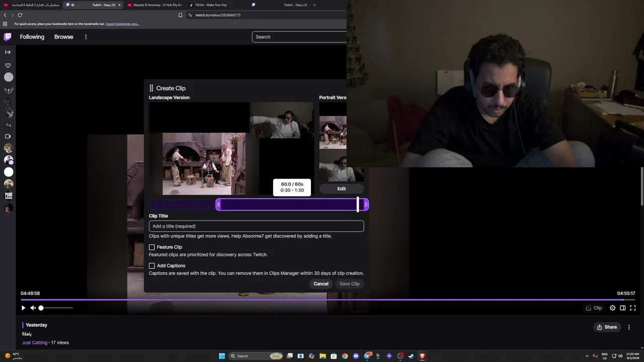
Task: Switch the ENG US input language indicator
Action: (605, 356)
